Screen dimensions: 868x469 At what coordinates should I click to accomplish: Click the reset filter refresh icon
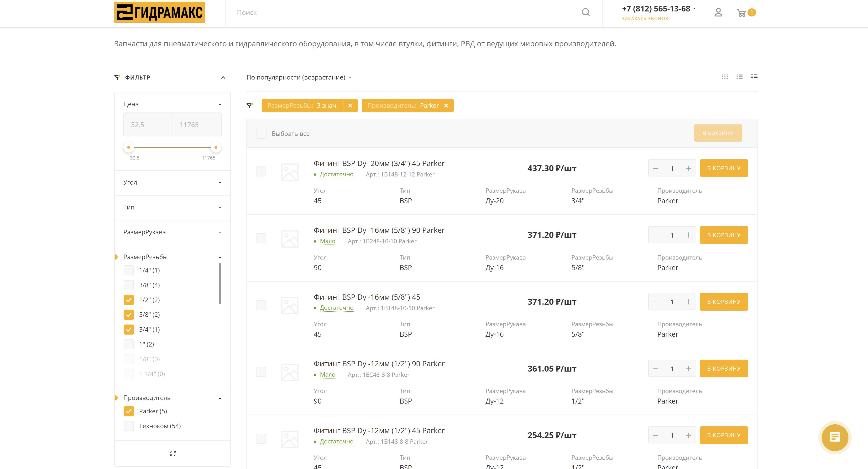173,453
